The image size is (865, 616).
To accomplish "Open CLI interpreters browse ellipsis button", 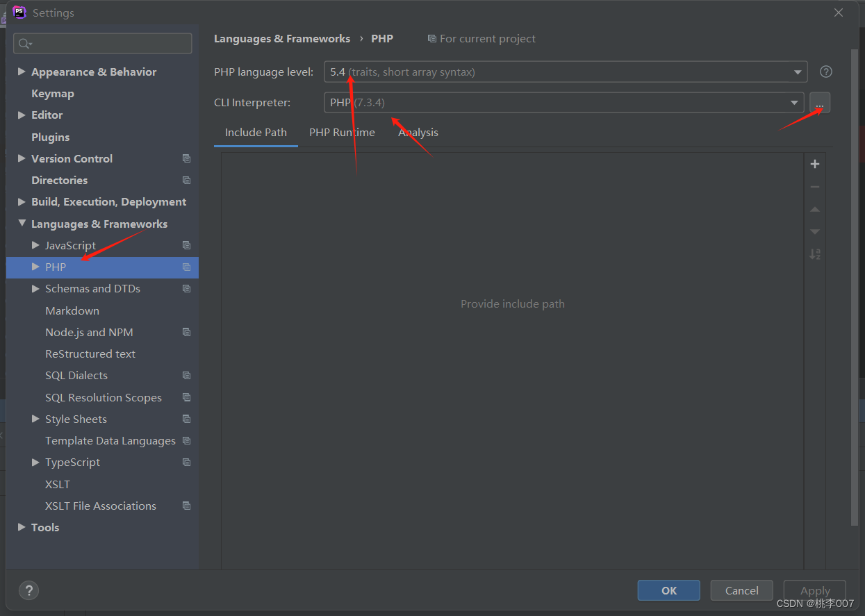I will [x=820, y=103].
